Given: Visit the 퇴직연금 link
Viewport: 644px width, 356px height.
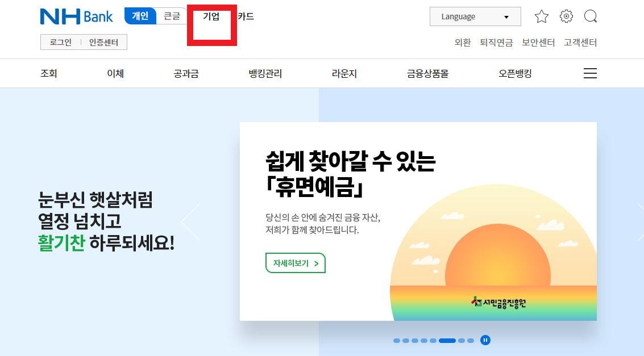Looking at the screenshot, I should coord(497,42).
